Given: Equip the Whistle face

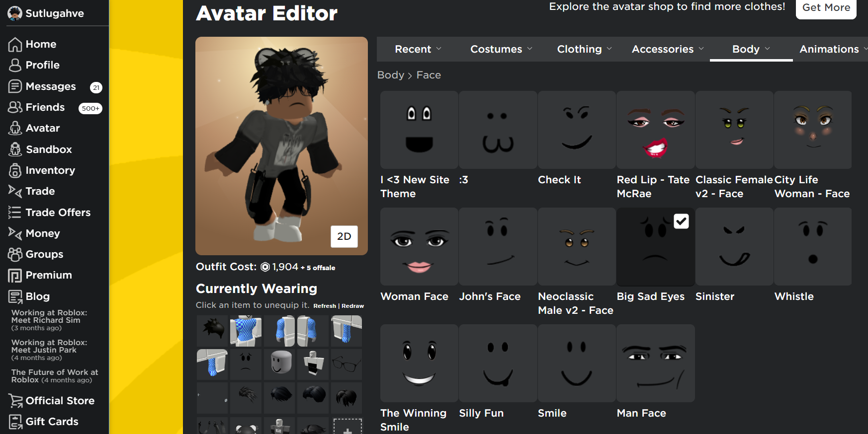Looking at the screenshot, I should pos(813,247).
